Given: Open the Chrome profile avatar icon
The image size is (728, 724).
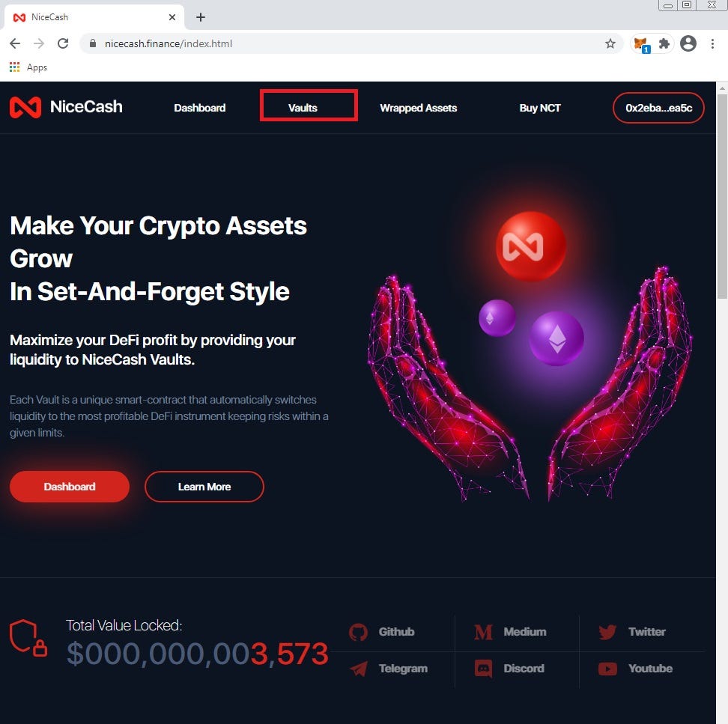Looking at the screenshot, I should point(688,43).
